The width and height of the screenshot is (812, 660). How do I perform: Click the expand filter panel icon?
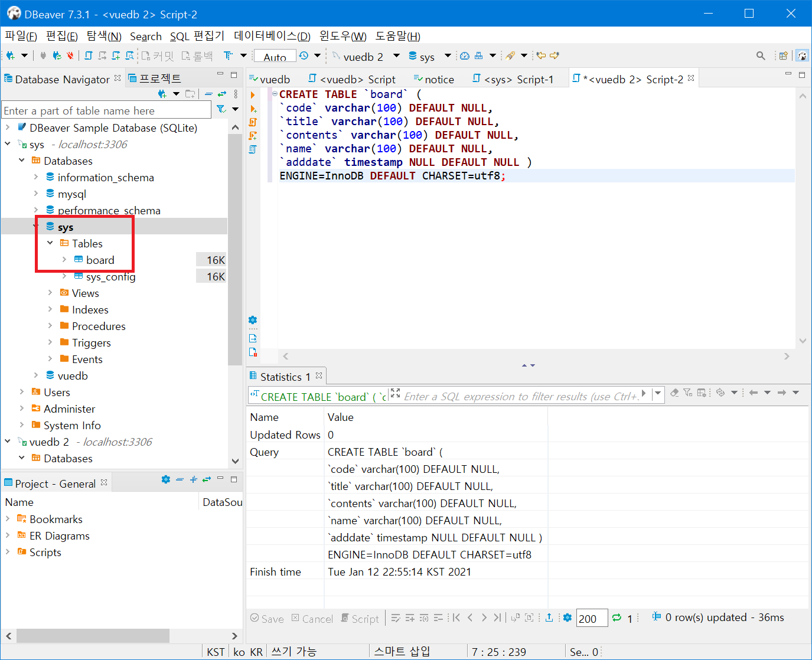coord(396,393)
